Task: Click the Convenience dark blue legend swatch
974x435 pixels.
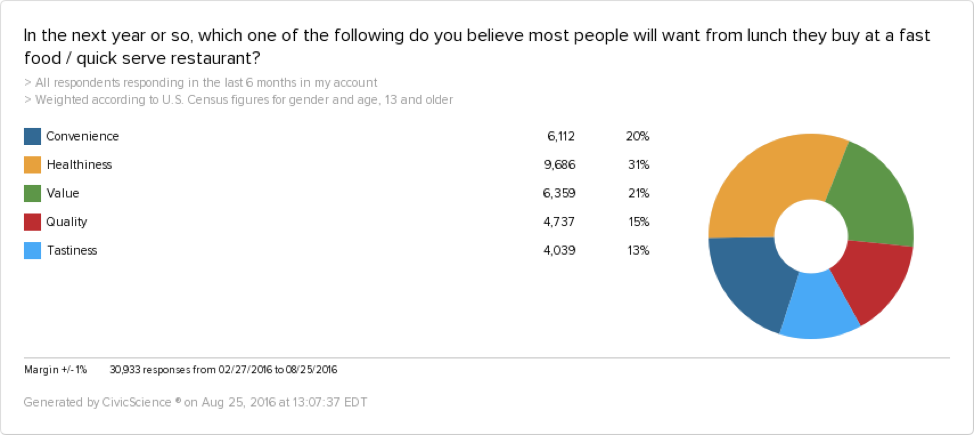Action: 32,136
